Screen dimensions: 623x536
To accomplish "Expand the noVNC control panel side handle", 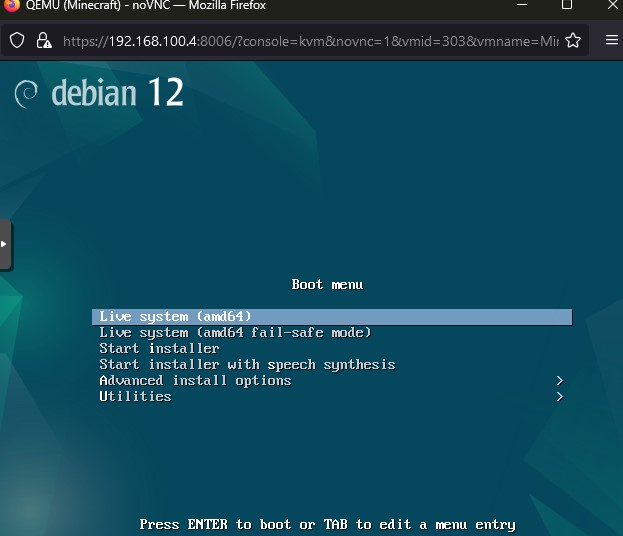I will pyautogui.click(x=6, y=244).
